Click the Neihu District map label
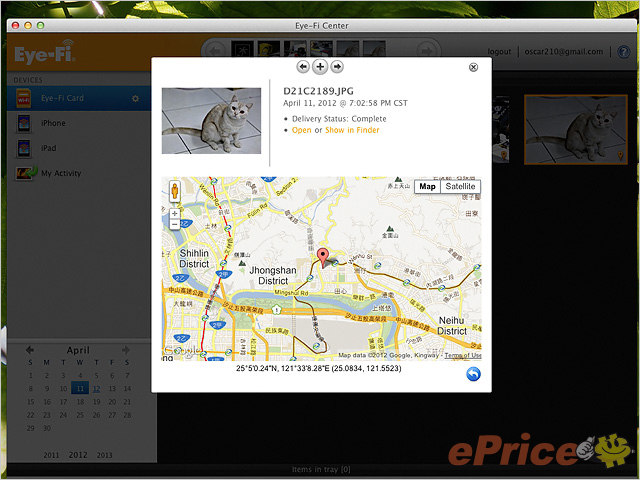The height and width of the screenshot is (480, 640). [451, 326]
